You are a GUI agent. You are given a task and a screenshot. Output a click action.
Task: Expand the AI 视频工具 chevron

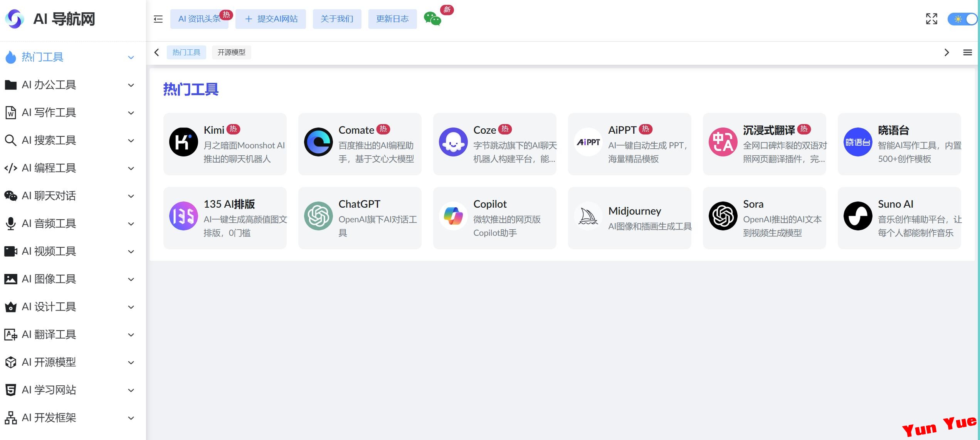131,252
